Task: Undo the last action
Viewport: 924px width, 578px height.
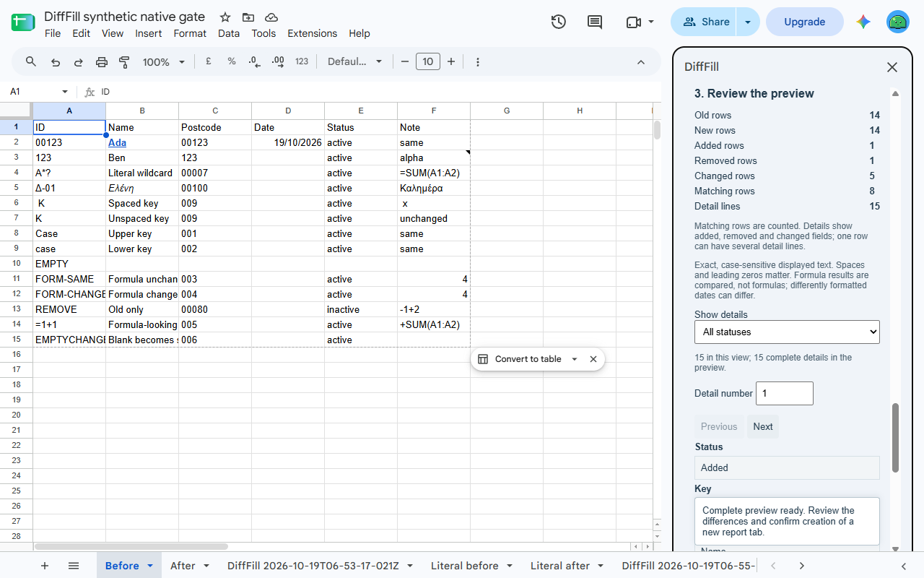Action: point(56,62)
